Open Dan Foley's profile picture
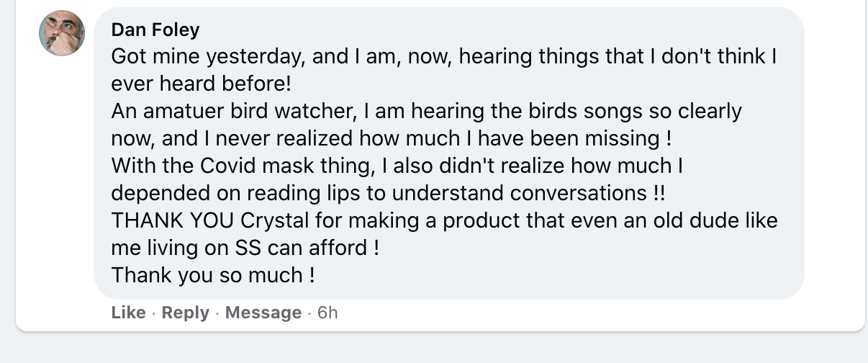Screen dimensions: 868x363 [61, 34]
